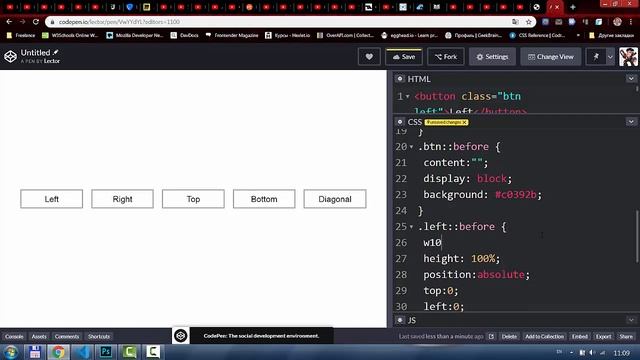Image resolution: width=640 pixels, height=360 pixels.
Task: Open keyboard Shortcuts panel
Action: coord(99,336)
